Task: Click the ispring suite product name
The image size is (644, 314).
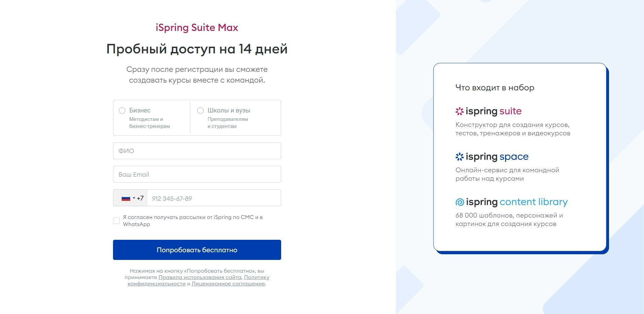Action: click(x=494, y=111)
